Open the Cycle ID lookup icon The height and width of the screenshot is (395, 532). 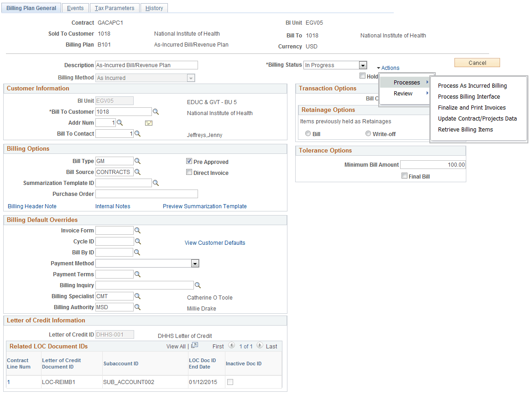tap(137, 241)
